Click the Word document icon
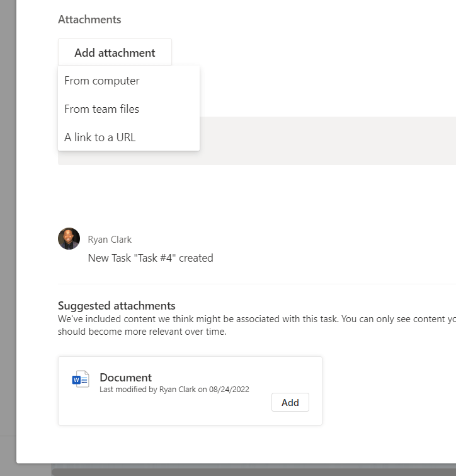Image resolution: width=456 pixels, height=476 pixels. (81, 379)
